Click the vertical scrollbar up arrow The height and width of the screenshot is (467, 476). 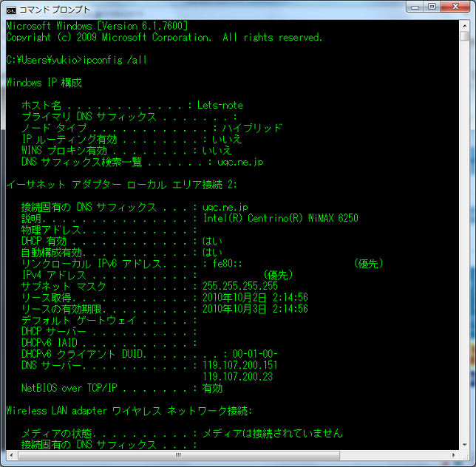click(x=463, y=25)
